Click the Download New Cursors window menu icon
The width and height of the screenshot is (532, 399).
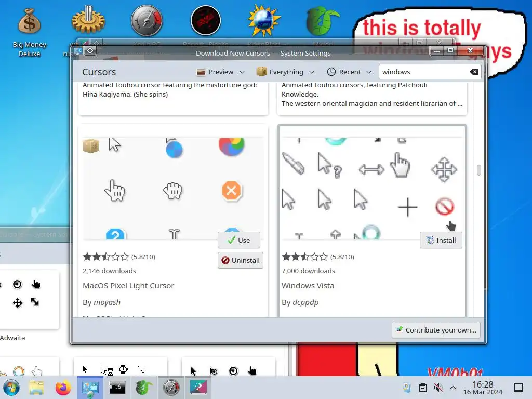click(x=78, y=51)
